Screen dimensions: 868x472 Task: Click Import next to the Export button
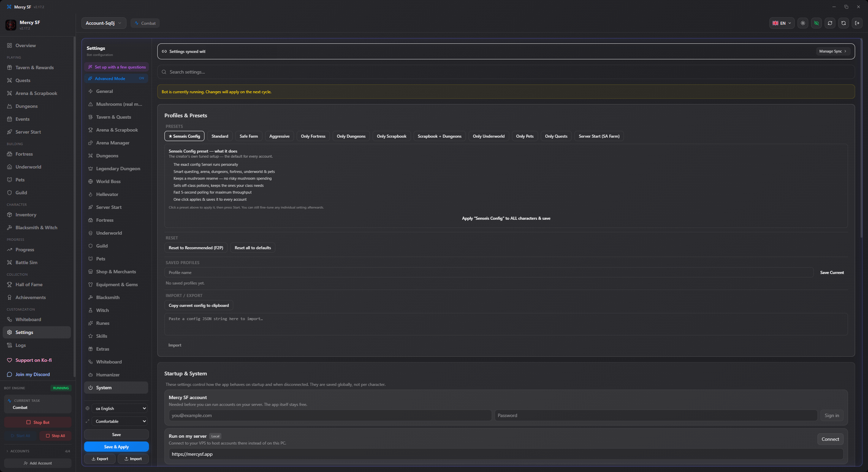pyautogui.click(x=133, y=459)
